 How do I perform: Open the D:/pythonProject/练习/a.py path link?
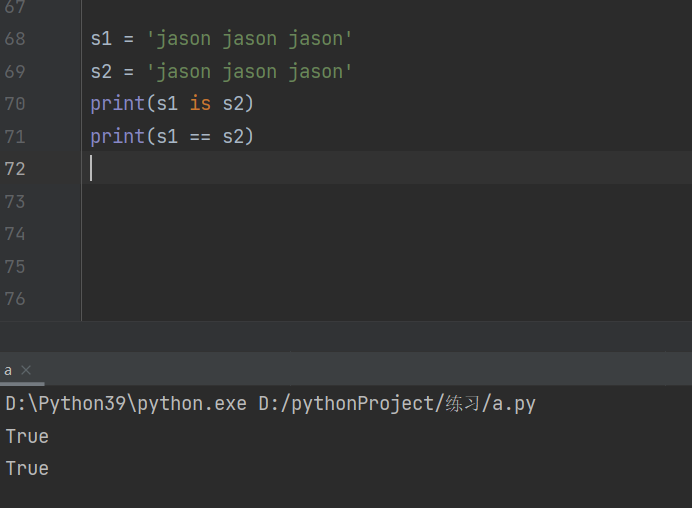397,404
